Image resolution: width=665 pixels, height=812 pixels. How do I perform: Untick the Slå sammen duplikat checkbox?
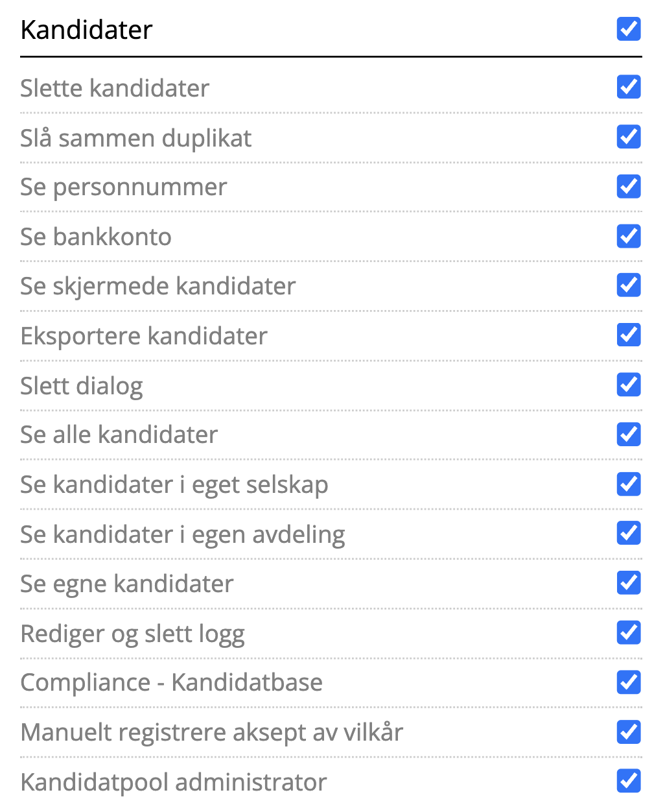tap(629, 137)
